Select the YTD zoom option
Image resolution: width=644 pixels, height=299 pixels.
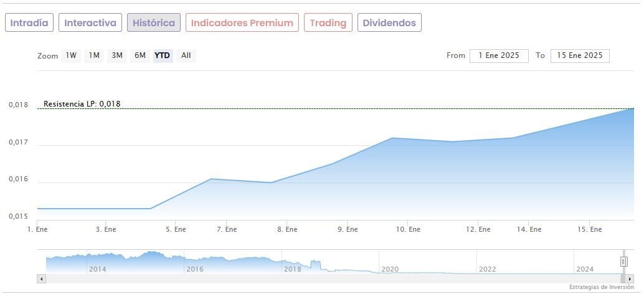pyautogui.click(x=163, y=55)
